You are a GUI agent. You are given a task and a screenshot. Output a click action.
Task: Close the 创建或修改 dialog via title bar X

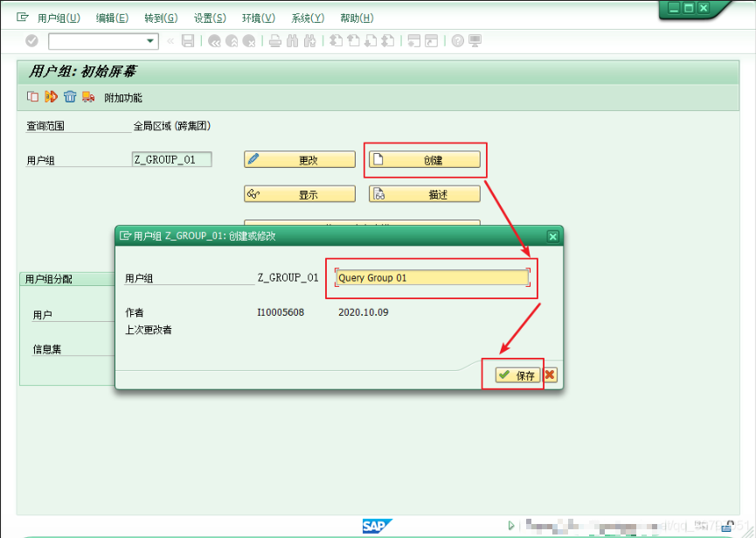tap(553, 236)
